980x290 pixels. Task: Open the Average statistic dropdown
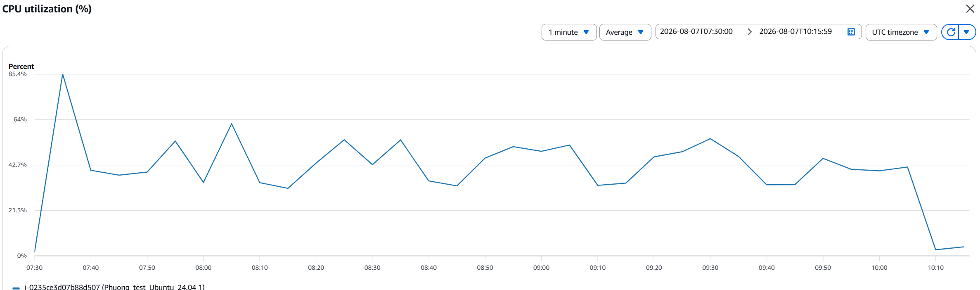click(x=625, y=32)
